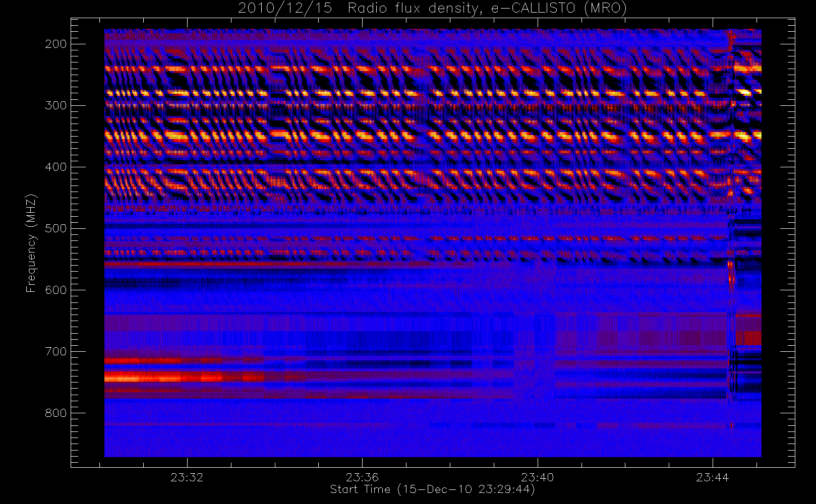The height and width of the screenshot is (504, 816).
Task: Click the 'Start Time (15-Dec-10 23:29:44)' label
Action: (432, 489)
